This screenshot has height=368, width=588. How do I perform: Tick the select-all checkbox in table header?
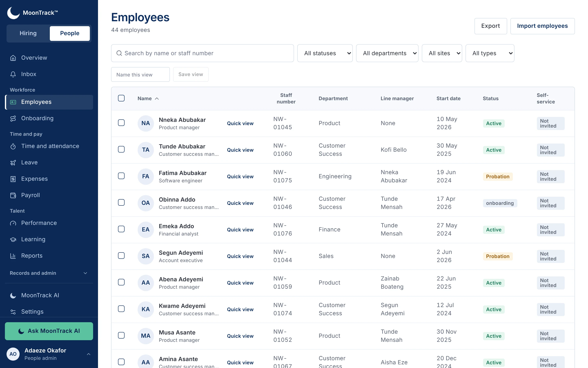click(x=121, y=98)
